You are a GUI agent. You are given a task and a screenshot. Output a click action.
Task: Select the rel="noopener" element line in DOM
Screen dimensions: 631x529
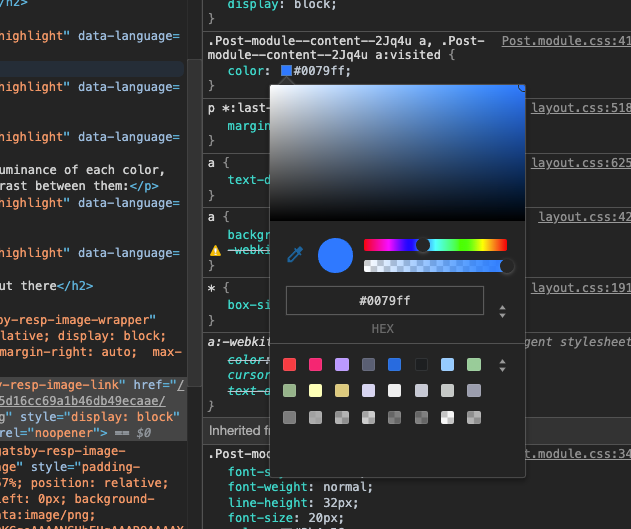[75, 433]
